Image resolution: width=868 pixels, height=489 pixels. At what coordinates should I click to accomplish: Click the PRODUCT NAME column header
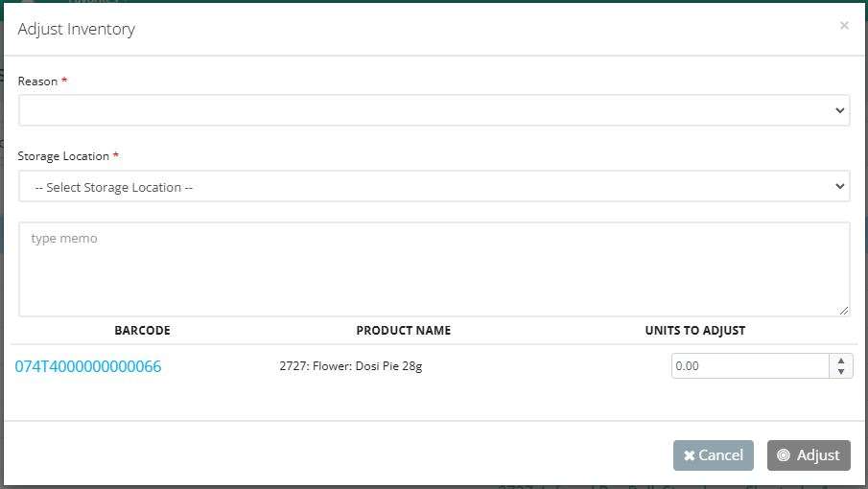pos(404,331)
